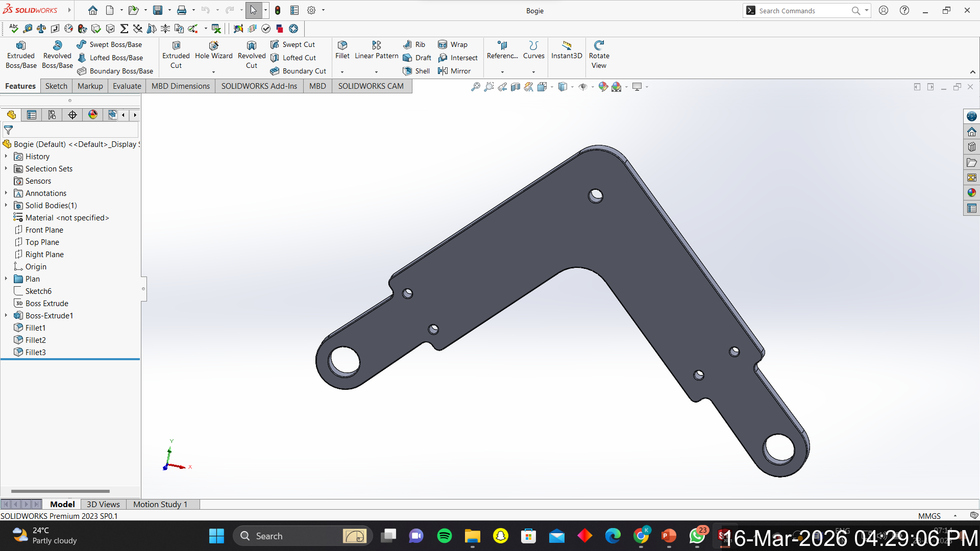Choose the Fillet tool

pos(342,49)
